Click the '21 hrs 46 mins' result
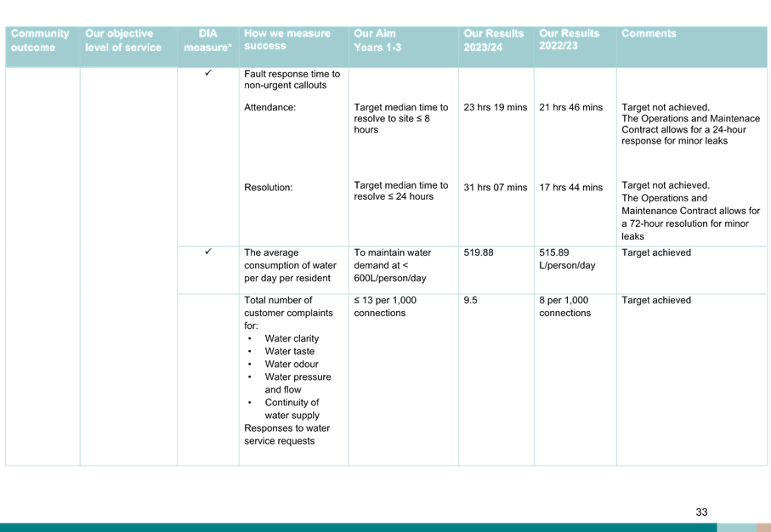Viewport: 771px width, 532px height. pos(571,107)
